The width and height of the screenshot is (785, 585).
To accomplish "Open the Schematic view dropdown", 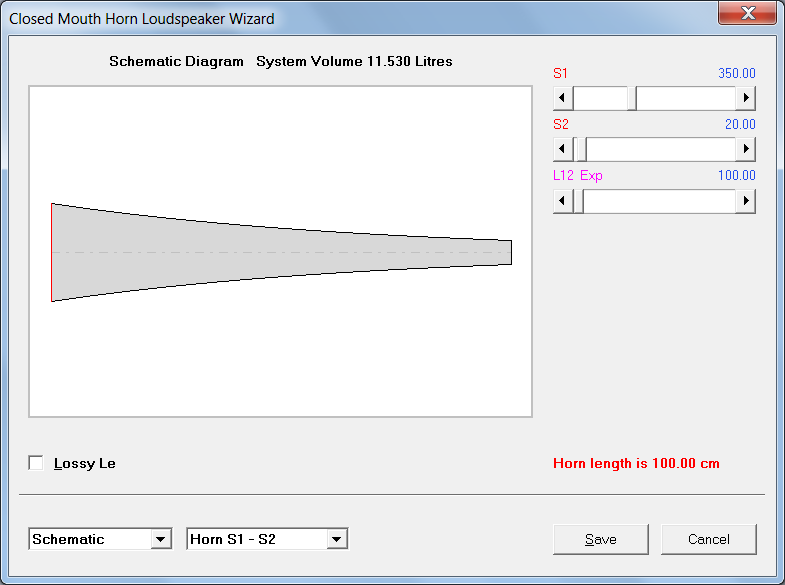I will click(160, 539).
